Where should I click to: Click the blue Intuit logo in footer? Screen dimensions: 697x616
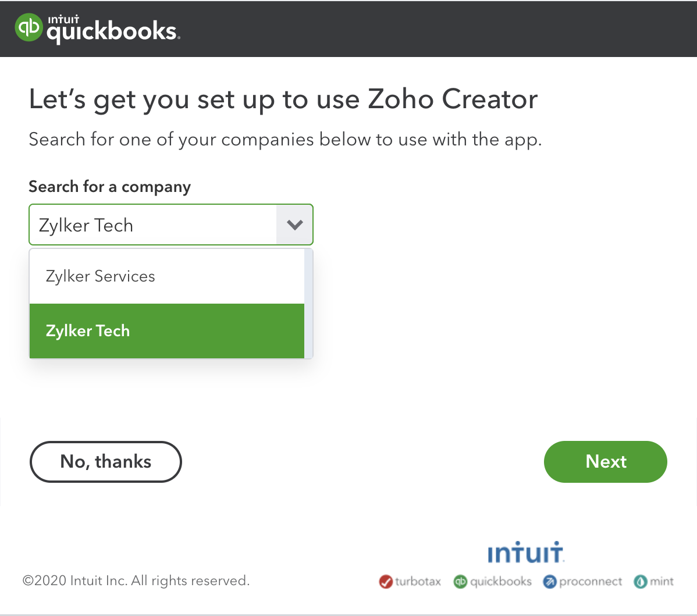coord(525,553)
